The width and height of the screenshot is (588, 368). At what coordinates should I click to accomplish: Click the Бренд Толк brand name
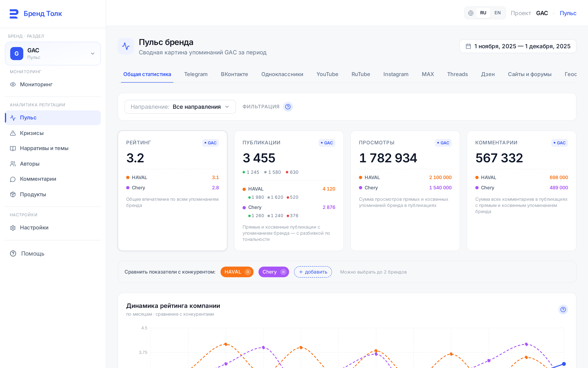(x=43, y=14)
